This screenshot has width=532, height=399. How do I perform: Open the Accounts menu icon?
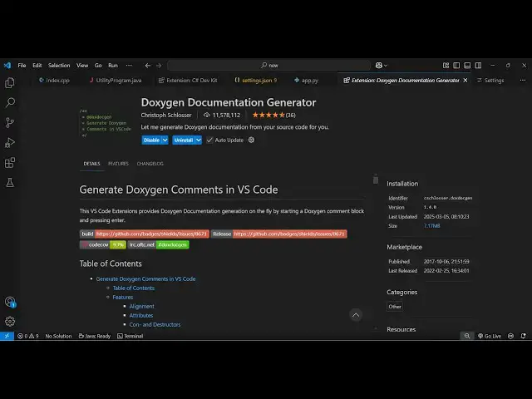tap(10, 302)
